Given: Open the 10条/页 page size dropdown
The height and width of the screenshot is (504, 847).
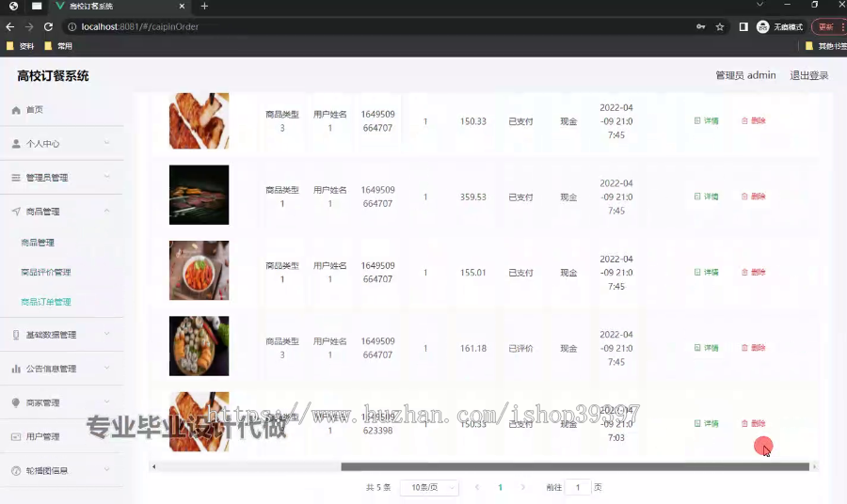Looking at the screenshot, I should pyautogui.click(x=429, y=487).
